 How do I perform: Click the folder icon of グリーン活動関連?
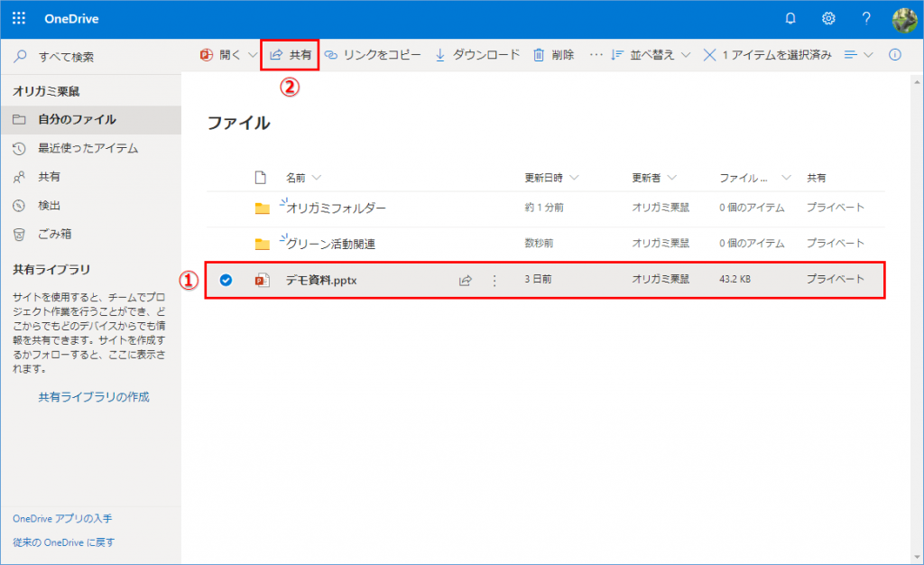(x=263, y=244)
